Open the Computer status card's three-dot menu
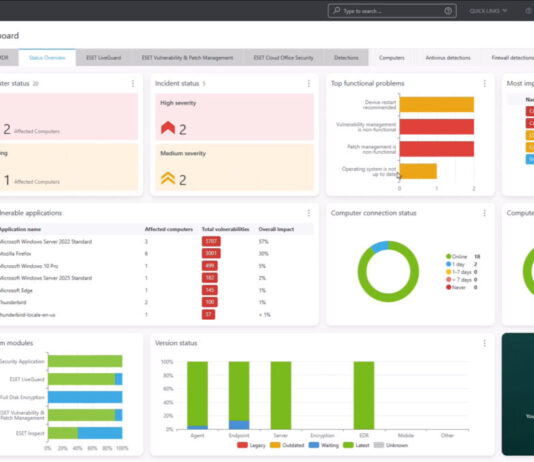This screenshot has height=462, width=534. (x=133, y=83)
